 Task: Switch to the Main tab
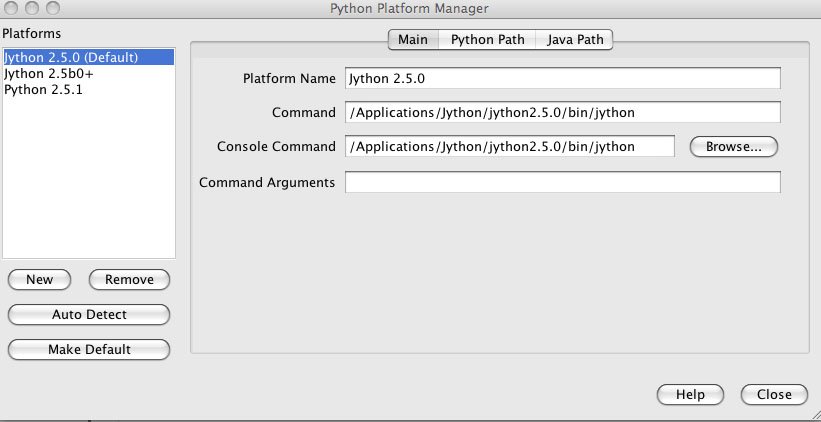pos(413,40)
